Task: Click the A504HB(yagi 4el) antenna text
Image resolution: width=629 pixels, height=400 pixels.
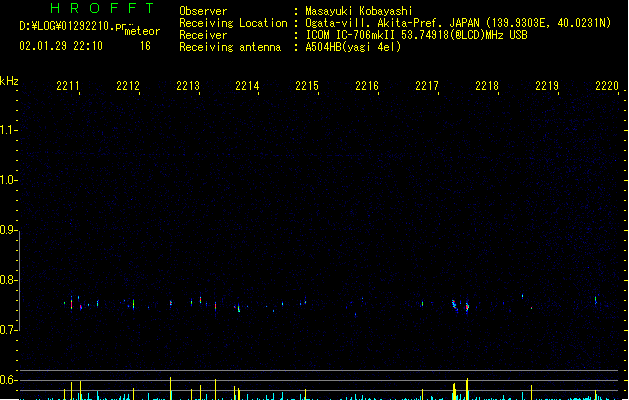Action: (x=353, y=47)
